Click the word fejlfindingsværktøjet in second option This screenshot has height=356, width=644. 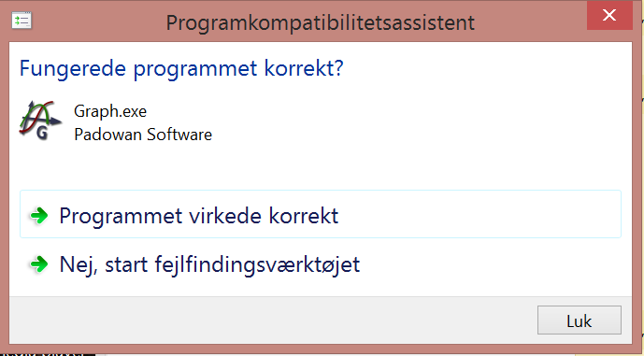tap(257, 264)
